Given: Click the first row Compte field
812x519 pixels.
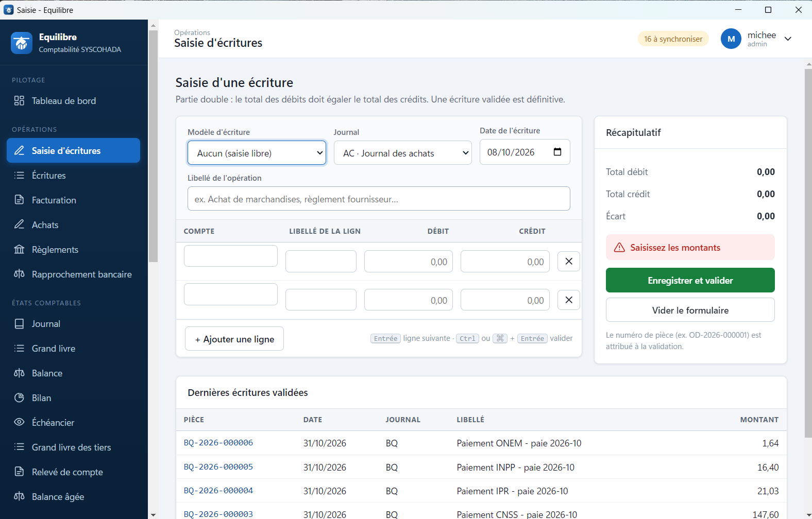Looking at the screenshot, I should [x=231, y=256].
